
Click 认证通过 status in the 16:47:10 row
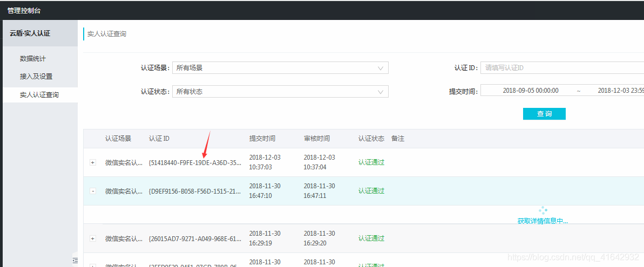[371, 191]
